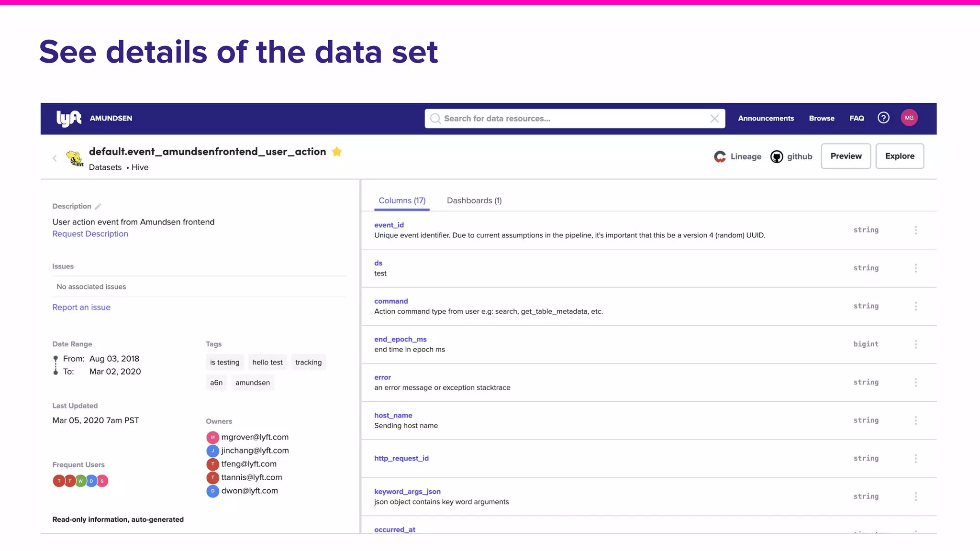Click the jinchang owner avatar

tap(212, 451)
